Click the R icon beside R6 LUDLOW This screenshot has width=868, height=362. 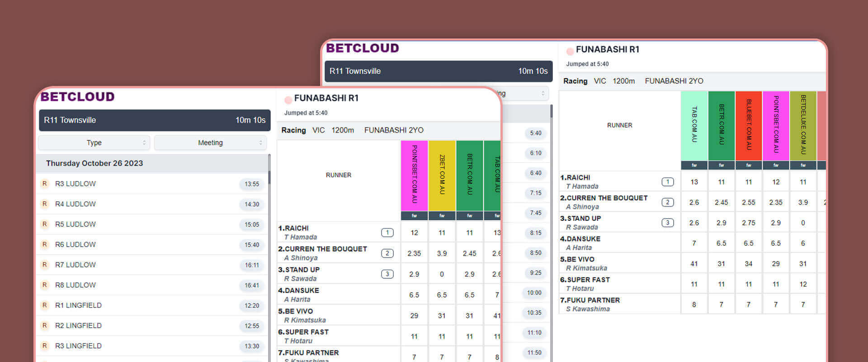[x=44, y=244]
